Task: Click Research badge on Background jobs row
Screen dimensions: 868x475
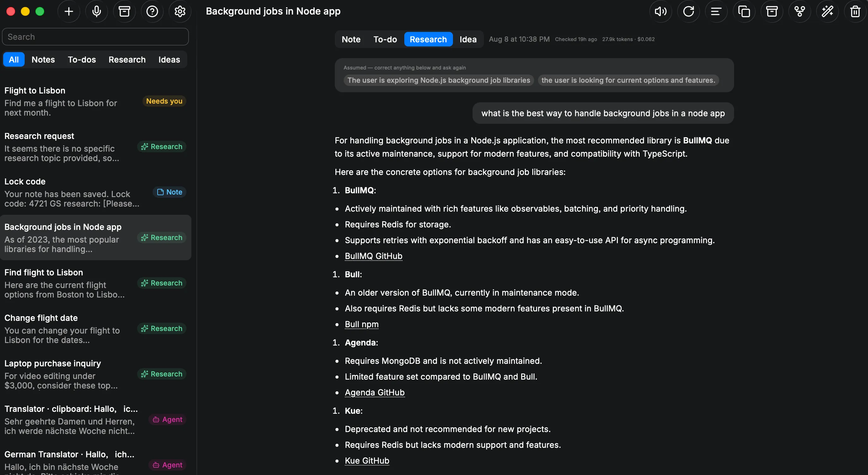Action: tap(162, 237)
